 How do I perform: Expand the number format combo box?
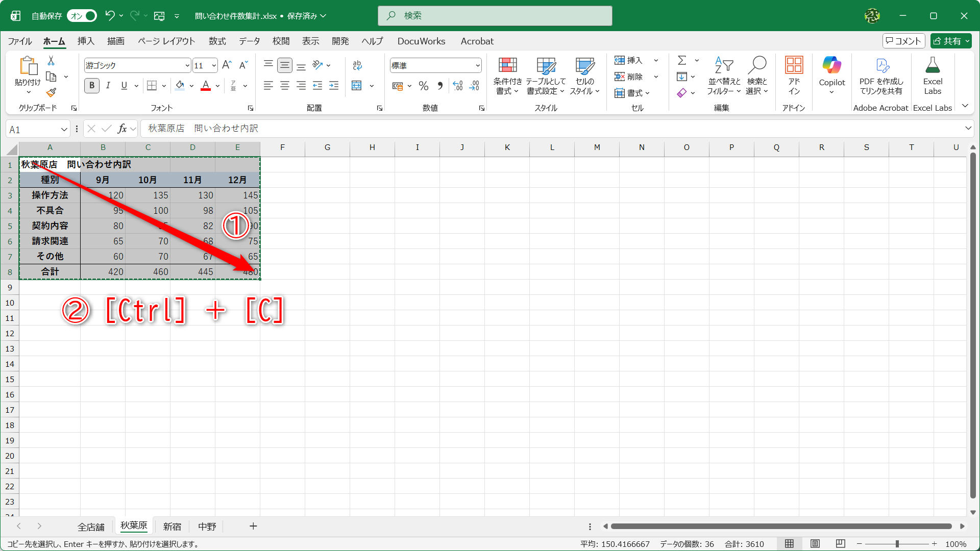coord(478,65)
